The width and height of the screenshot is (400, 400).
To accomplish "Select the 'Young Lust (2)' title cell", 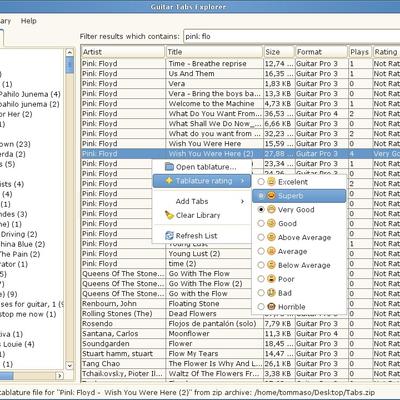I will (214, 254).
